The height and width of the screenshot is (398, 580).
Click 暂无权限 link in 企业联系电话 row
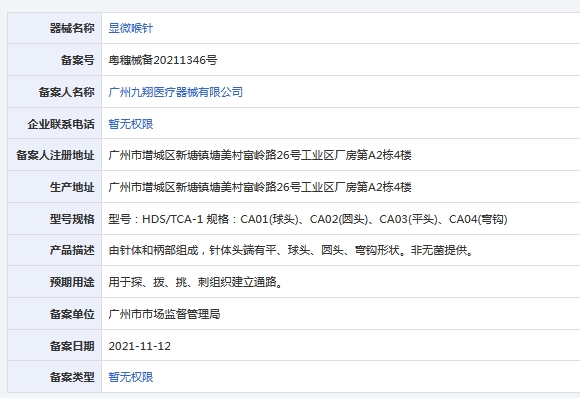pyautogui.click(x=131, y=124)
